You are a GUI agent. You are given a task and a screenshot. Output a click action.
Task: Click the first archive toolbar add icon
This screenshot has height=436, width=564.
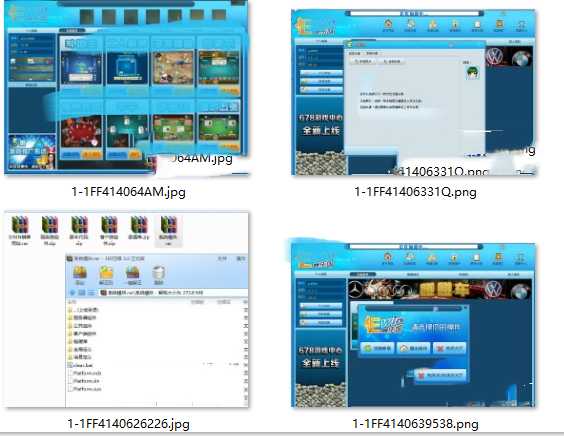click(80, 272)
